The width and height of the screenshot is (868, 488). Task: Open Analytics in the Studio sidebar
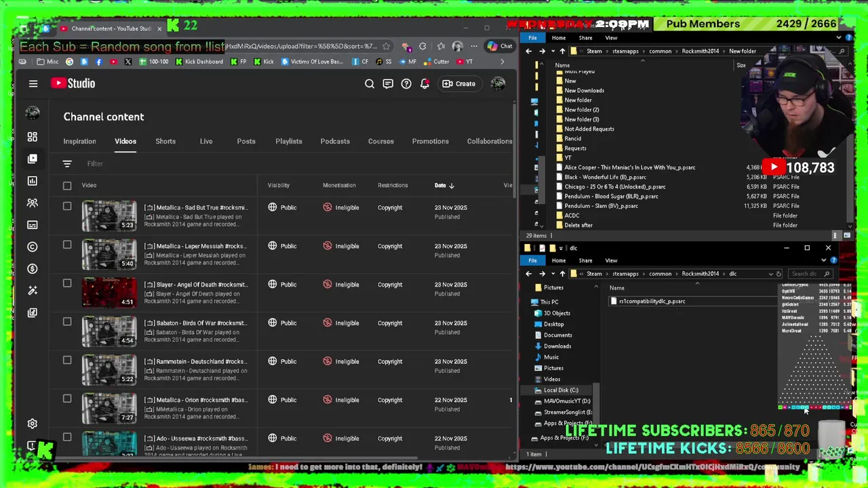coord(33,181)
